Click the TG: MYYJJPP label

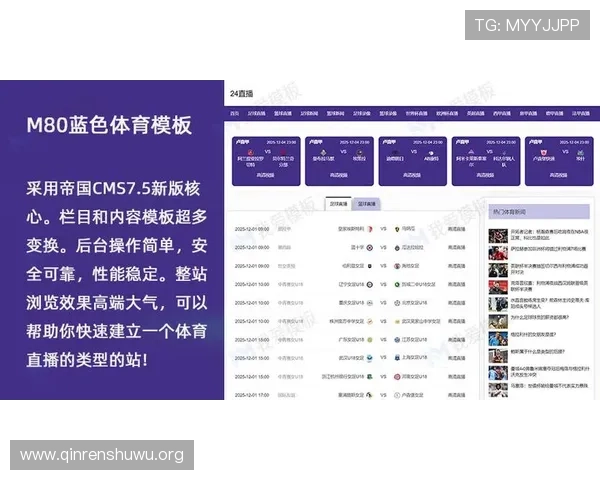tap(527, 25)
